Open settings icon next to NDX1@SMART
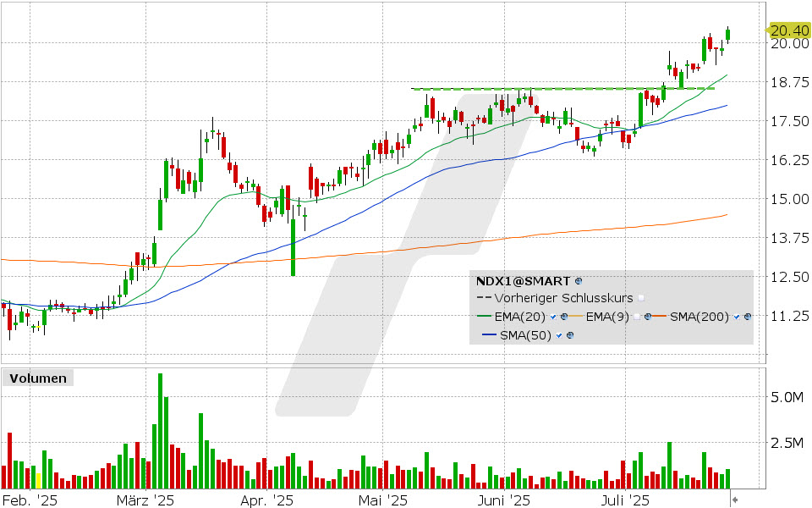This screenshot has width=812, height=508. [579, 281]
